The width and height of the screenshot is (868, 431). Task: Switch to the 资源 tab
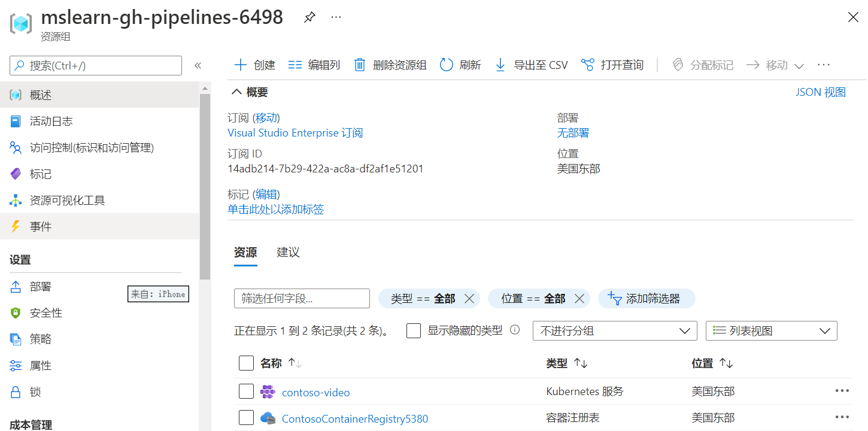[x=245, y=253]
